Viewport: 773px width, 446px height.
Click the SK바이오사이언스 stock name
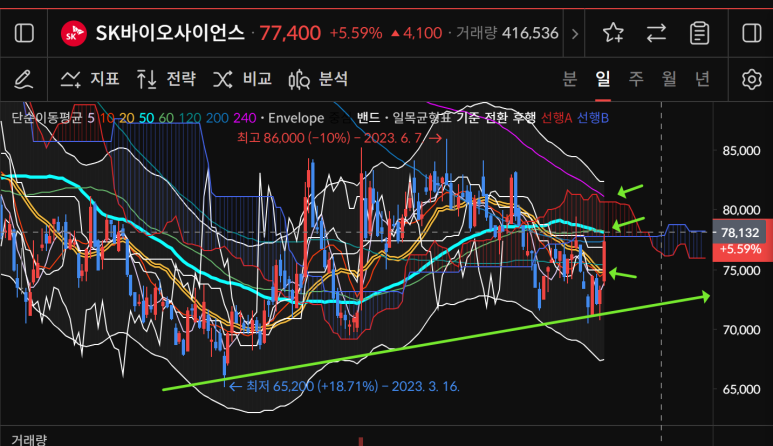pos(170,34)
